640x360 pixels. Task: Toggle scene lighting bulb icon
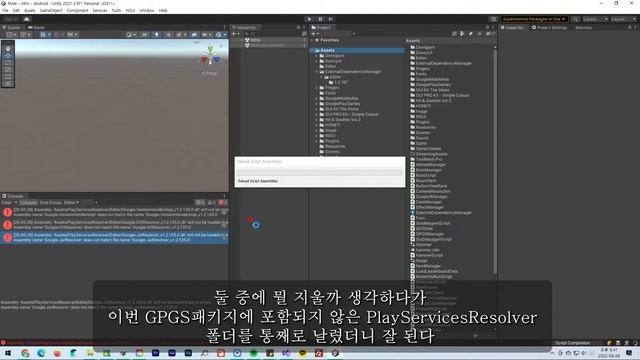tap(156, 35)
